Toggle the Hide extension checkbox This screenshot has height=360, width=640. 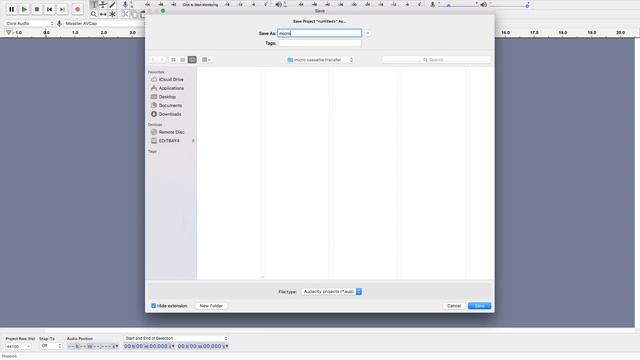click(154, 306)
